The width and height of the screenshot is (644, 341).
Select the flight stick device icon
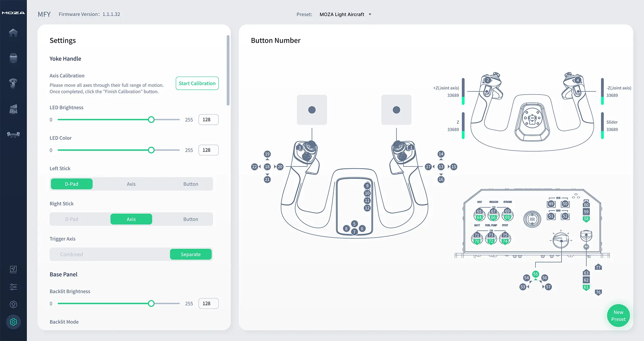[x=13, y=83]
